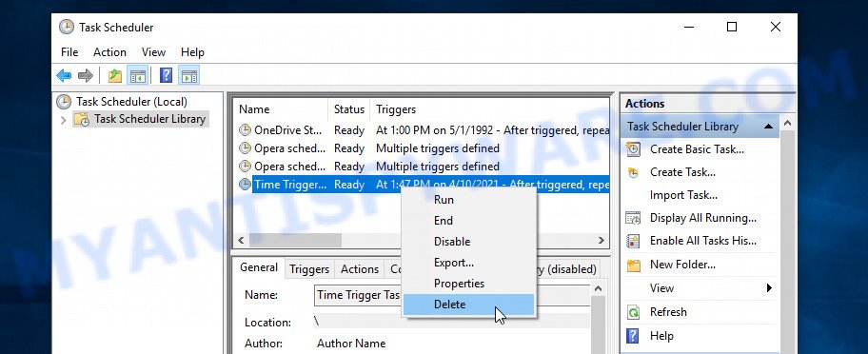
Task: Open the File menu
Action: pos(69,52)
